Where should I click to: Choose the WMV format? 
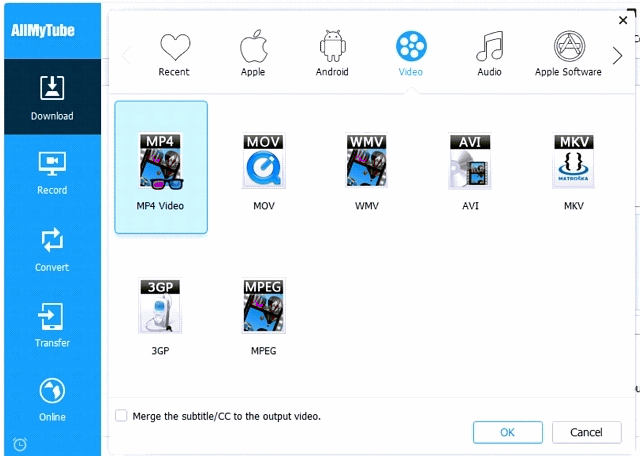pos(367,171)
